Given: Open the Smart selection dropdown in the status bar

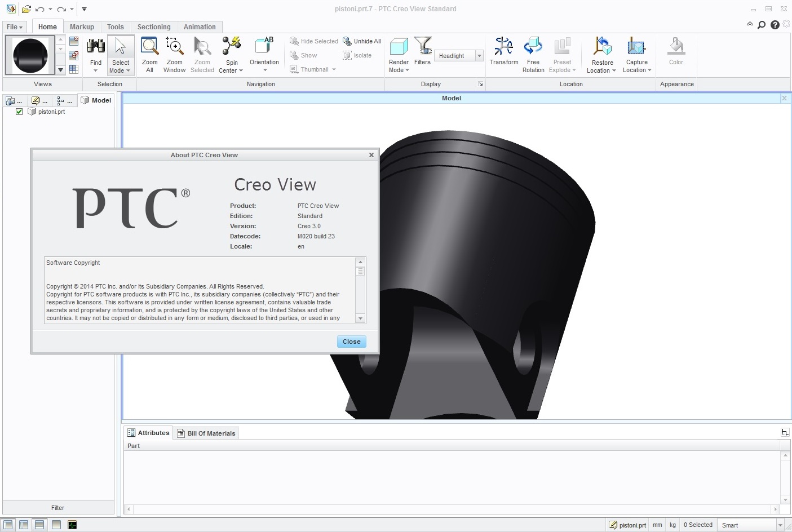Looking at the screenshot, I should tap(781, 525).
